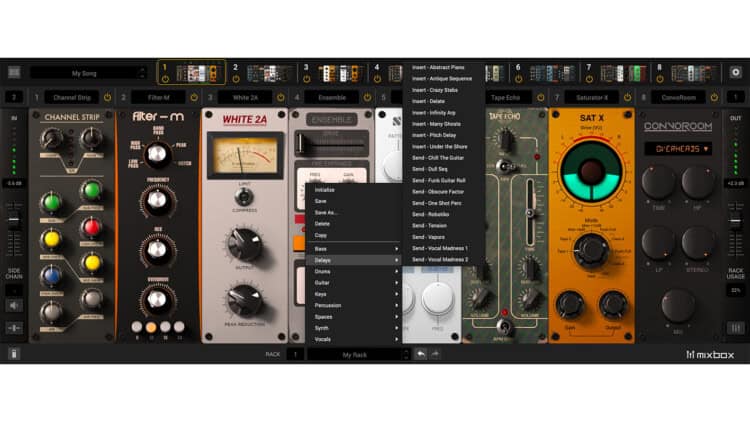Select rack 3 thumbnail
750x422 pixels.
coord(340,74)
